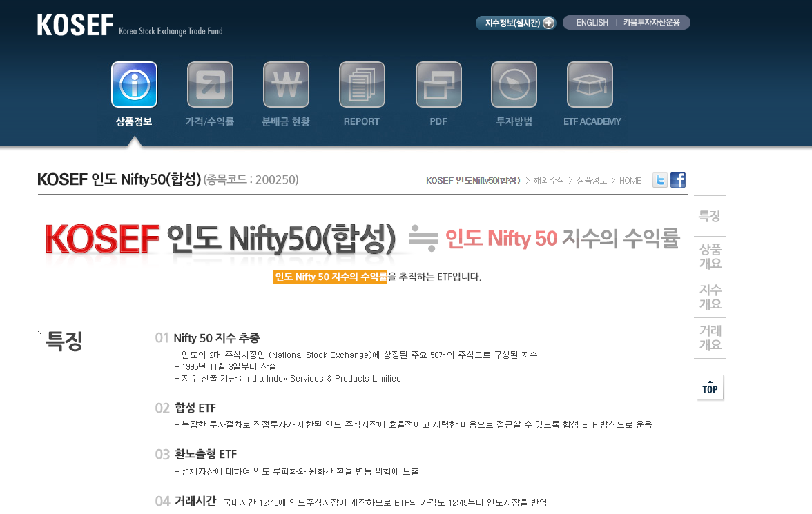Jump to the 특징 section in side navigation
812x514 pixels.
(x=710, y=216)
